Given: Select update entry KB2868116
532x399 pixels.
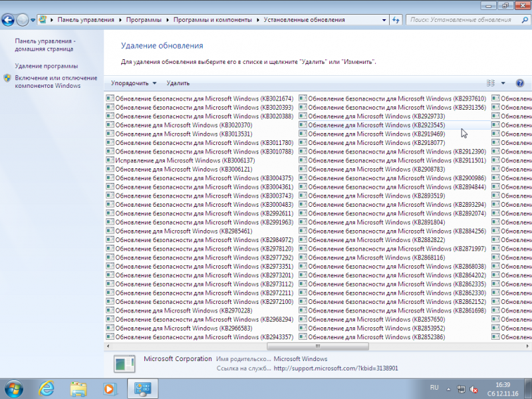Looking at the screenshot, I should pyautogui.click(x=372, y=257).
